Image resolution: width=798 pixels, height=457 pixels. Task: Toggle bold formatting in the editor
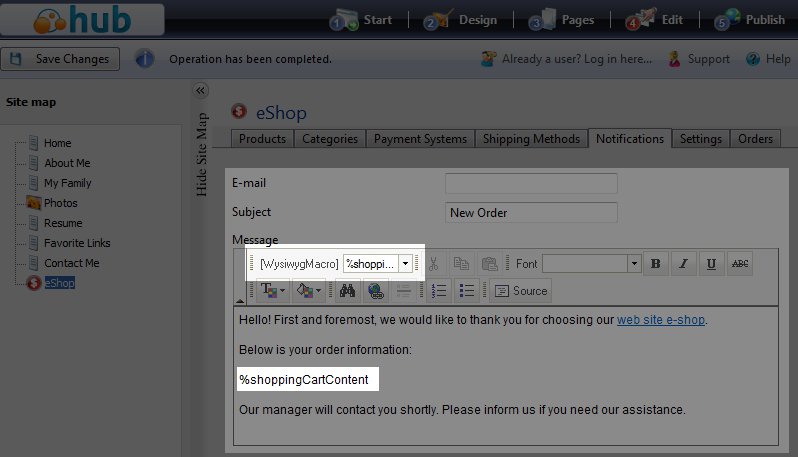point(656,264)
